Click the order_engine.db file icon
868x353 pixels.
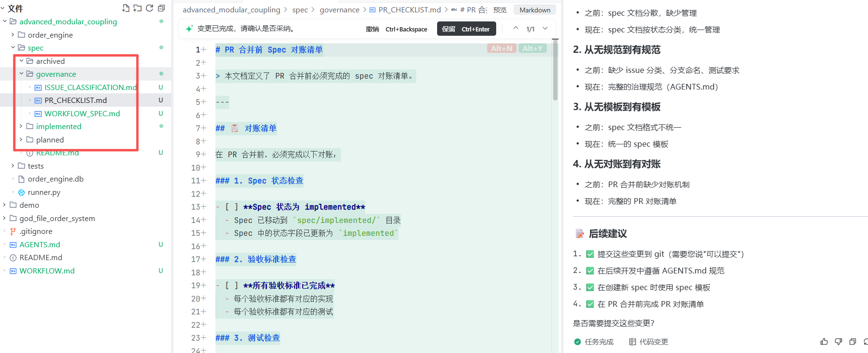21,179
